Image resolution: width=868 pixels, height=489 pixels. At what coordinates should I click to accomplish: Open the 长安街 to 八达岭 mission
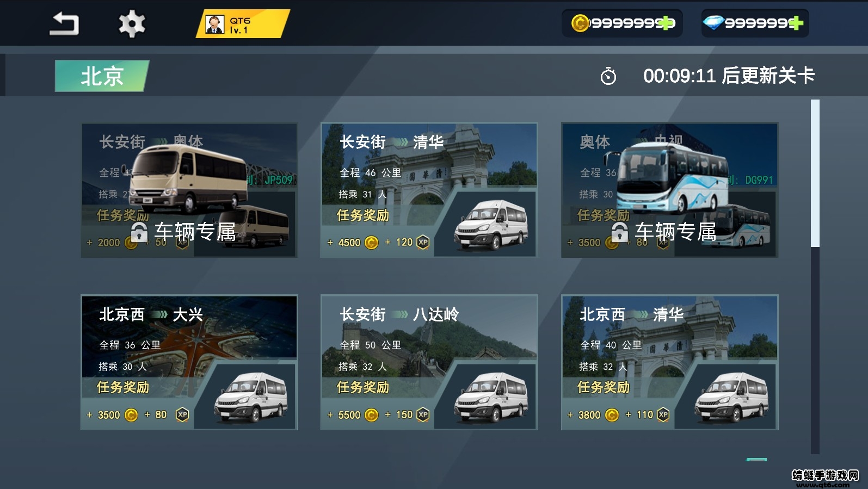pos(429,362)
